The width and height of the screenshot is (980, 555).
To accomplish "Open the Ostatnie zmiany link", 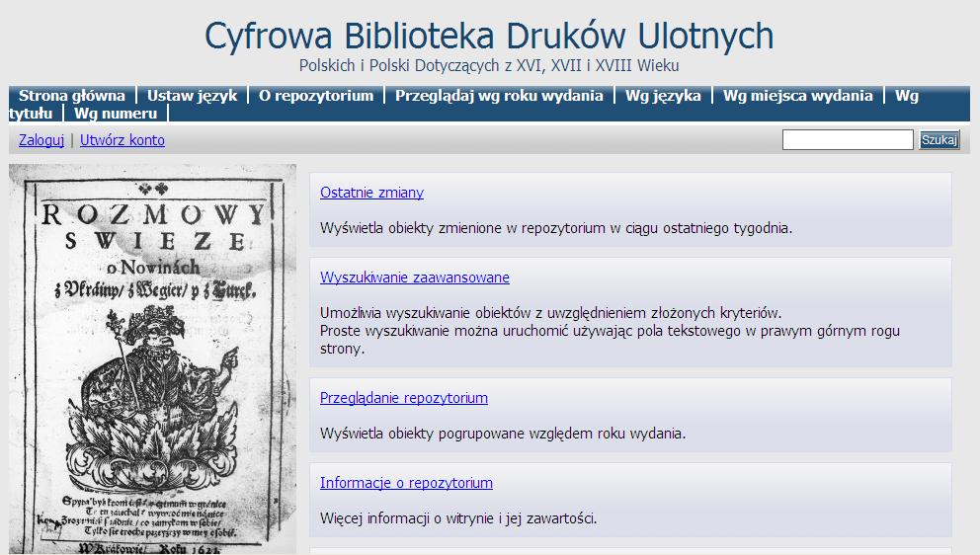I will [371, 193].
